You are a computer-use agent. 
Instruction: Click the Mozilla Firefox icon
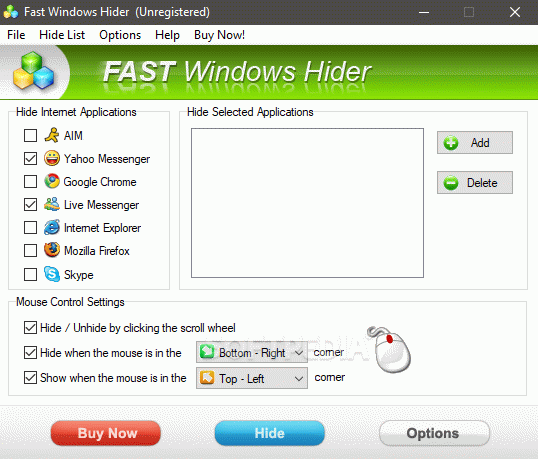[52, 250]
